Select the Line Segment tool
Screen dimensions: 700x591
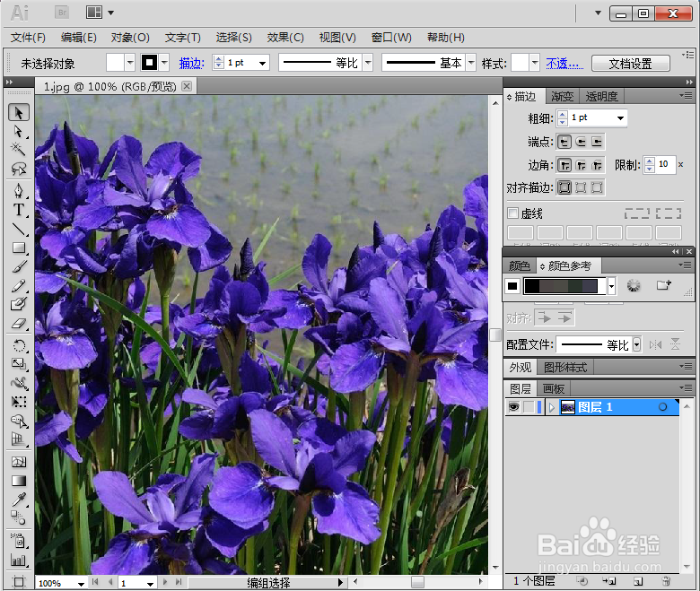coord(19,230)
